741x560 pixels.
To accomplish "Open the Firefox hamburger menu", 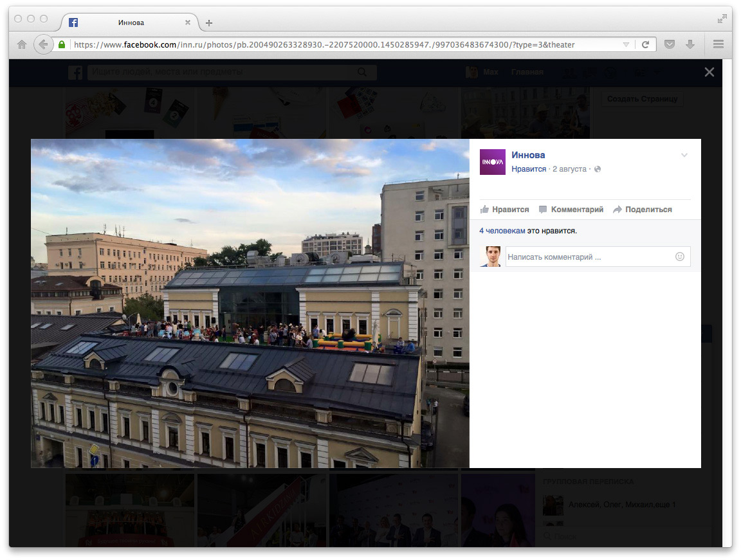I will coord(718,44).
